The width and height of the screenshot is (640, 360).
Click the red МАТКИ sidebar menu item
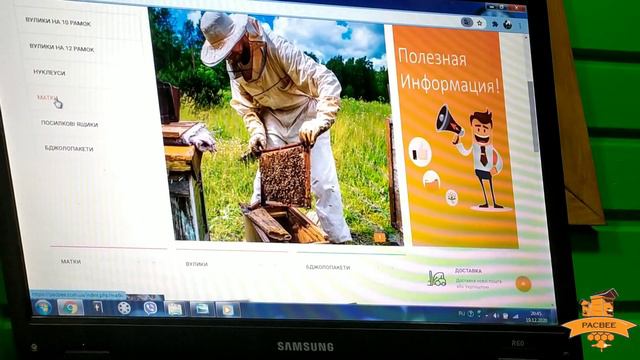click(47, 98)
